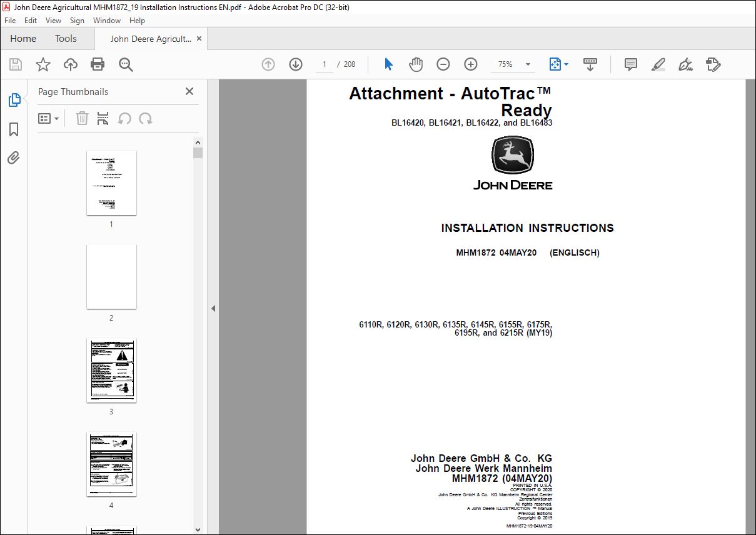Click thumbnail scrollbar up arrow
This screenshot has width=756, height=535.
pyautogui.click(x=198, y=142)
